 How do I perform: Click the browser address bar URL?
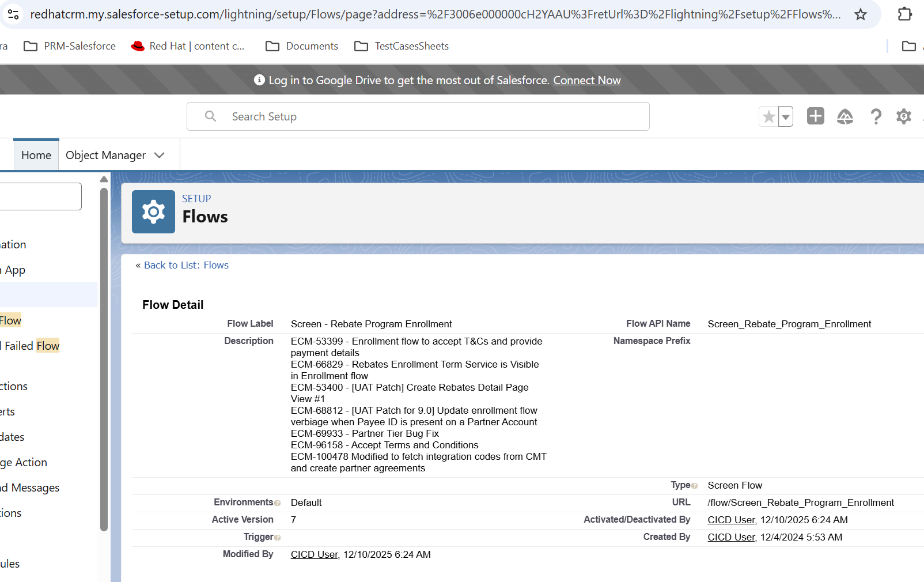click(x=436, y=14)
